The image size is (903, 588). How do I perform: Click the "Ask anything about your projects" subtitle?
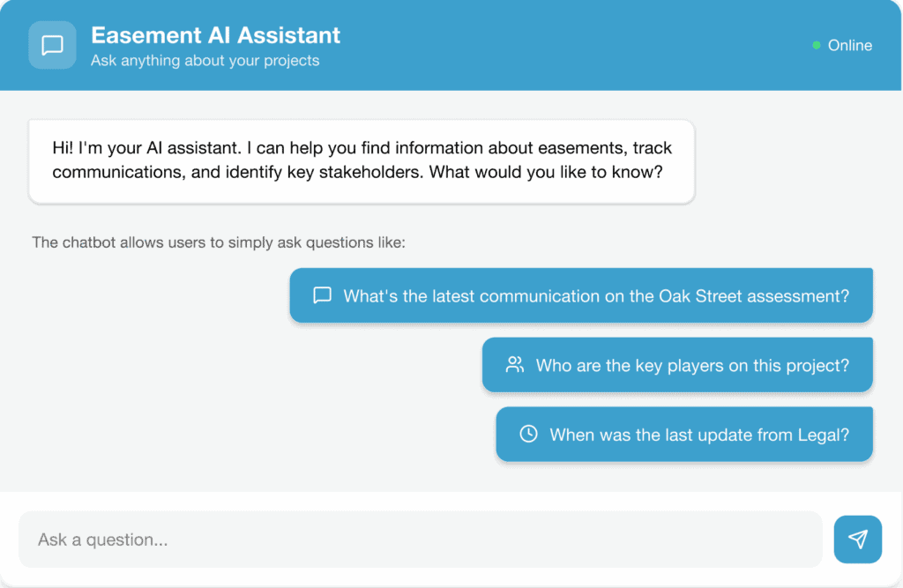point(205,61)
